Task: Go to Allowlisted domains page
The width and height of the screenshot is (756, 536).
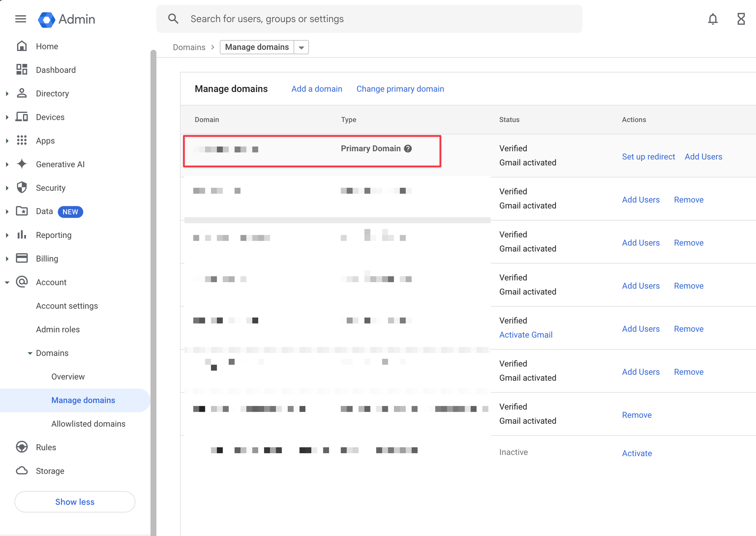Action: (88, 424)
